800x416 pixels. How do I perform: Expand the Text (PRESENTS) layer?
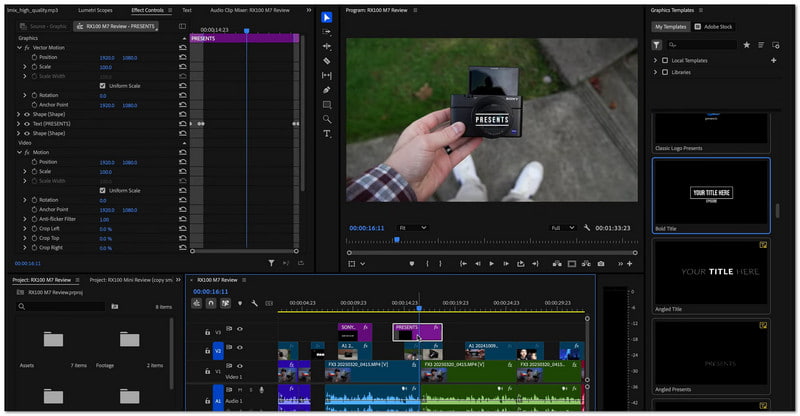tap(19, 124)
